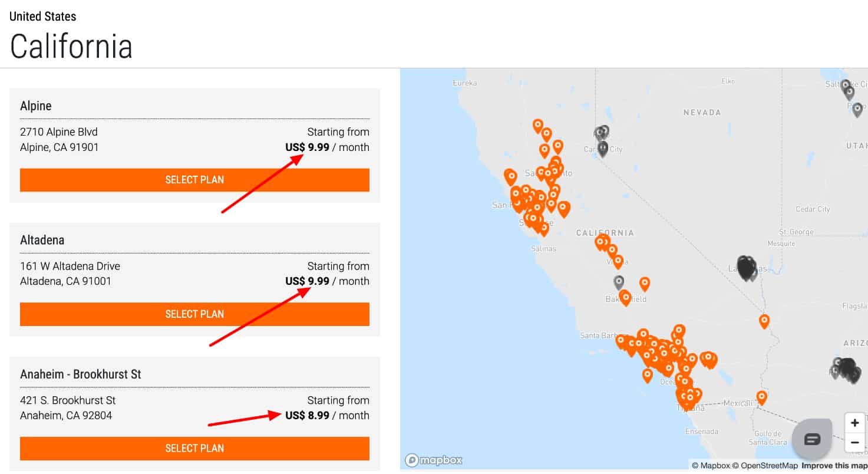Click the orange pin east of Bakersfield
Screen dimensions: 868x474
click(645, 284)
